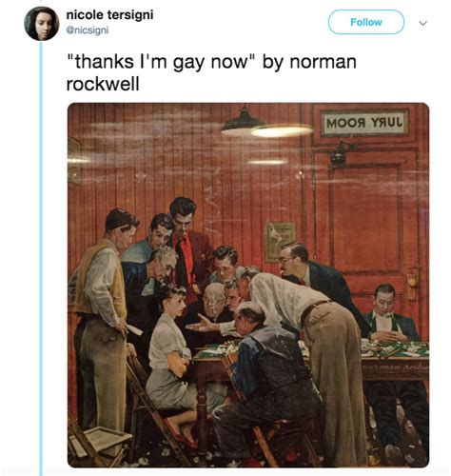Screen dimensions: 451x476
Task: Click the tweet text mentioning norman rockwell
Action: (211, 72)
